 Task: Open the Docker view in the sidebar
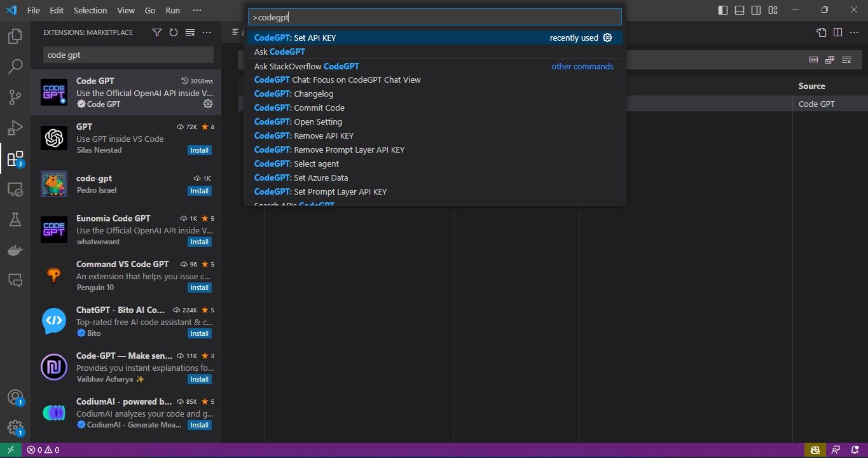coord(15,250)
